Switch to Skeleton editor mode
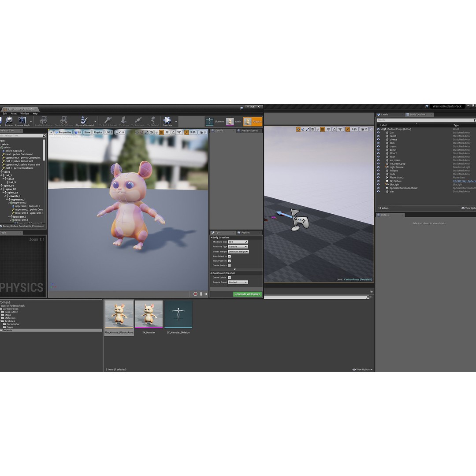 [215, 122]
